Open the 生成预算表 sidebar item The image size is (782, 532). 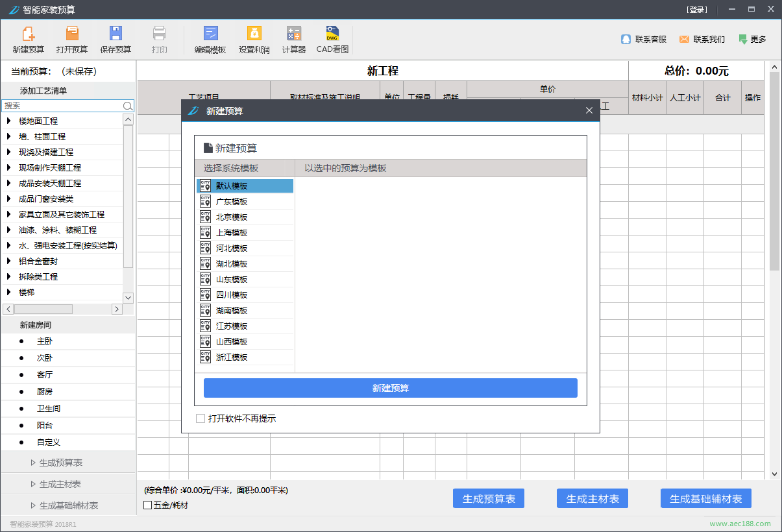[68, 463]
